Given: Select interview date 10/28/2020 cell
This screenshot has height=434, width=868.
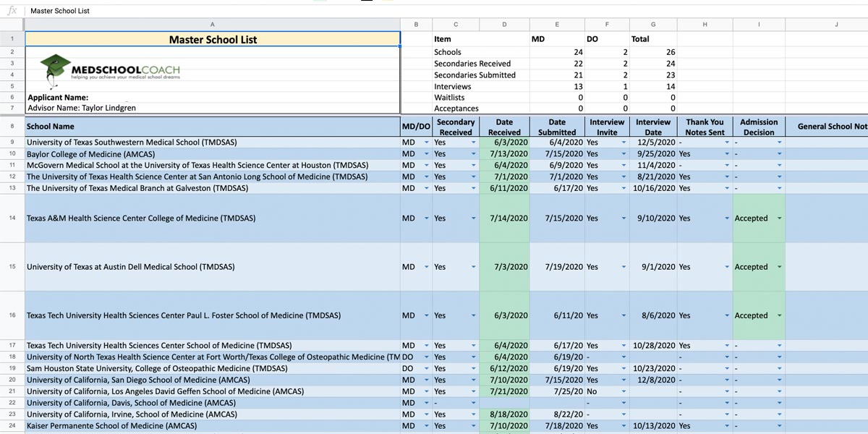Looking at the screenshot, I should click(653, 346).
